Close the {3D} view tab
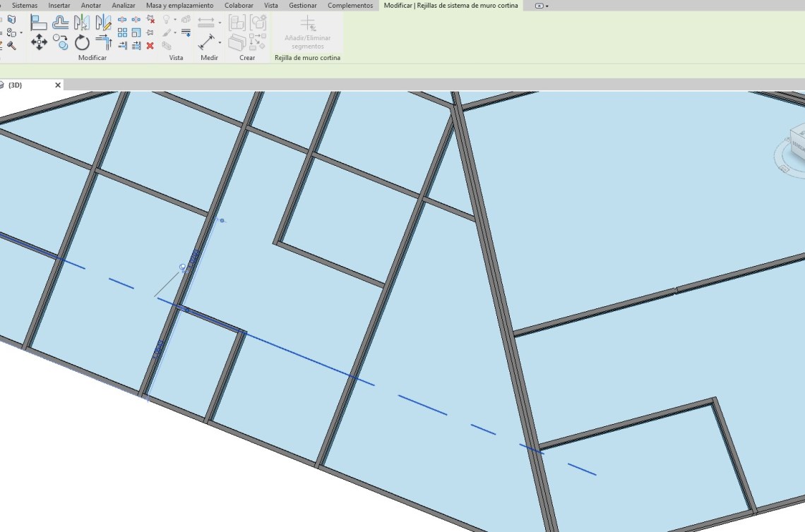Viewport: 805px width, 532px height. pos(58,85)
